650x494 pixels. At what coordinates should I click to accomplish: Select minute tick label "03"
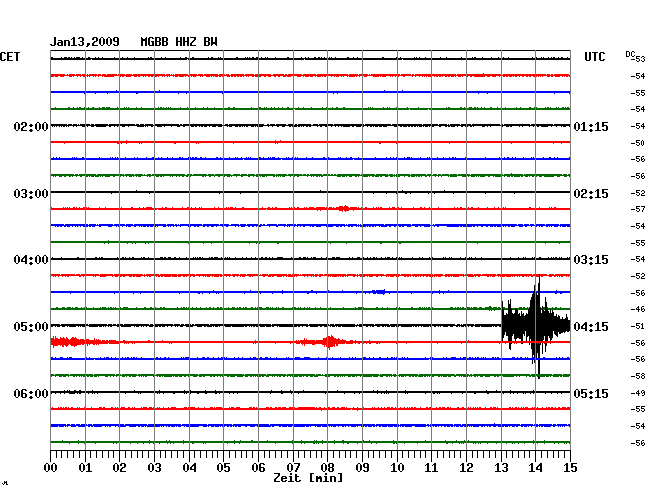155,468
